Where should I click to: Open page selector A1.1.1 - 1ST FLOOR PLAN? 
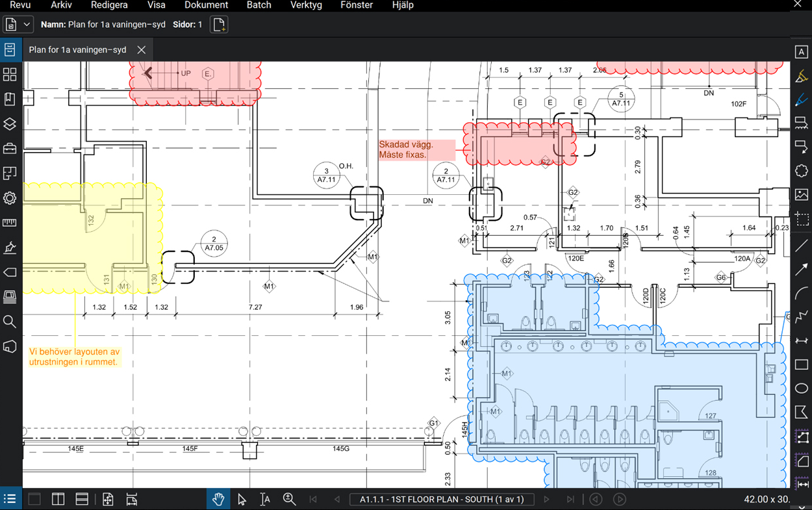441,499
